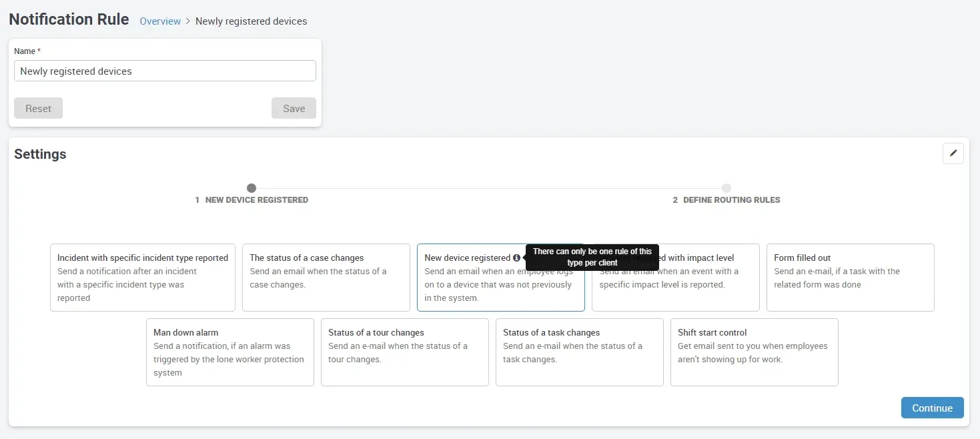Pick the Man down alarm rule

tap(229, 352)
